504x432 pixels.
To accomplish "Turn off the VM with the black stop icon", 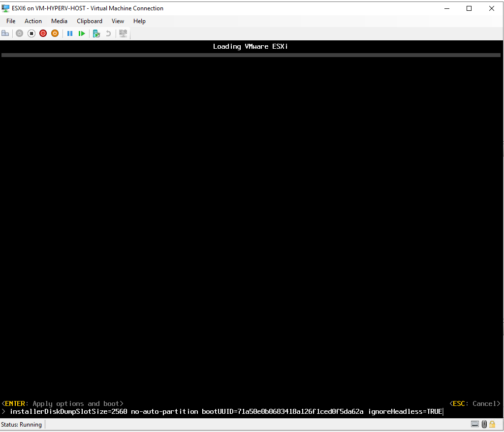I will (31, 33).
